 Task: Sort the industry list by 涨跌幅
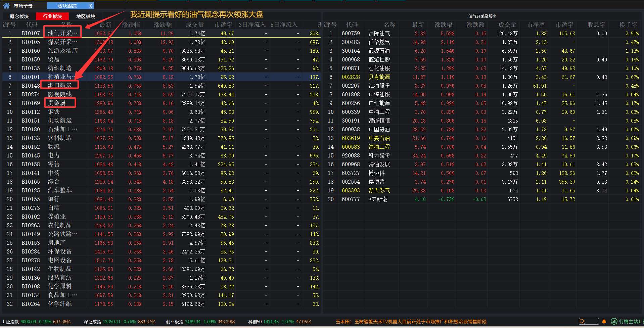tap(131, 24)
